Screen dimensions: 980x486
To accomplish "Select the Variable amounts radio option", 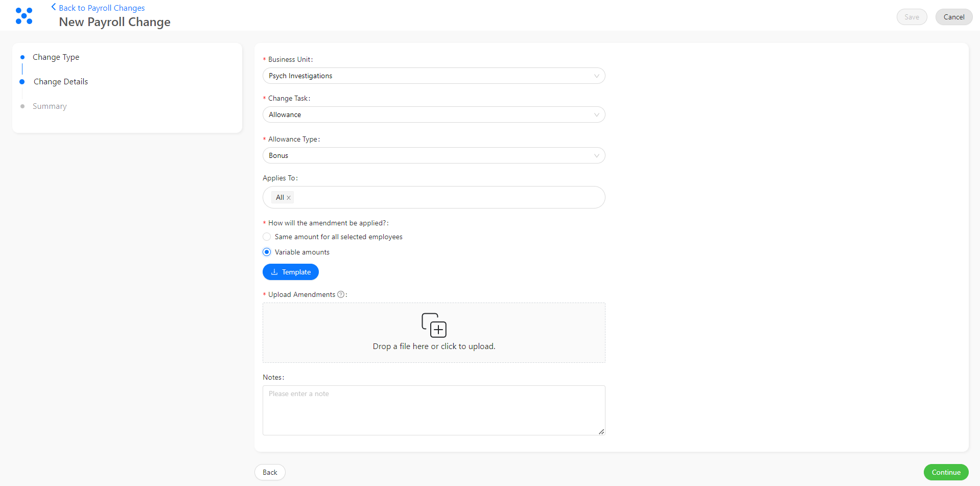I will (x=267, y=252).
